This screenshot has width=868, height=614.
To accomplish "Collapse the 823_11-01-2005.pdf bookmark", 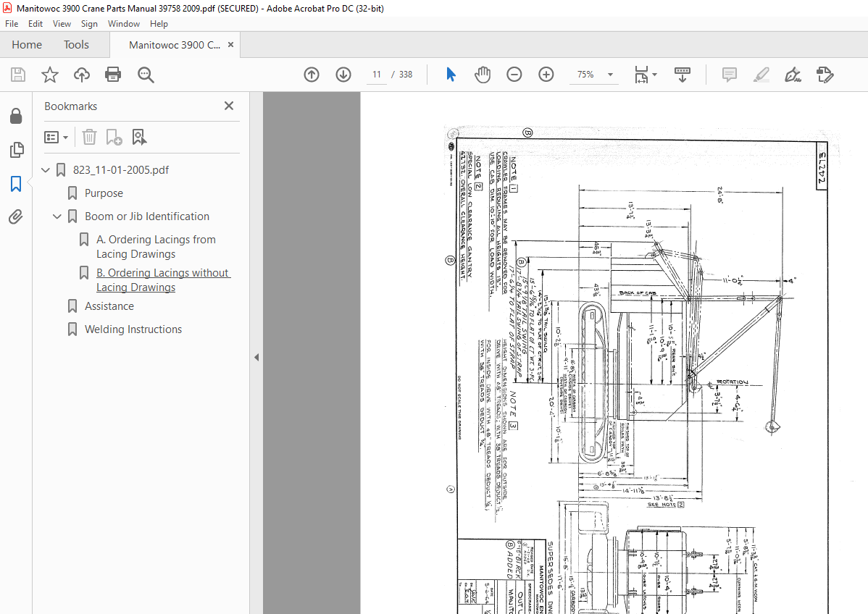I will point(46,170).
